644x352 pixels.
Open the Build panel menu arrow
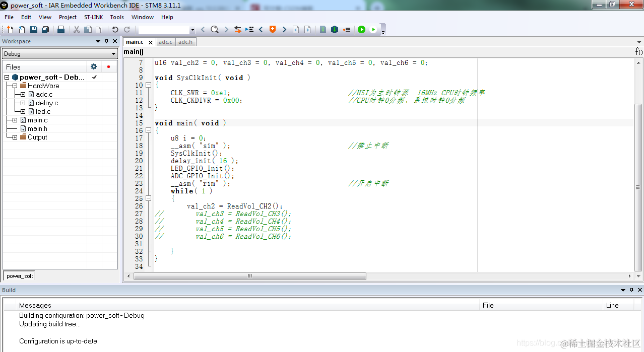tap(623, 290)
